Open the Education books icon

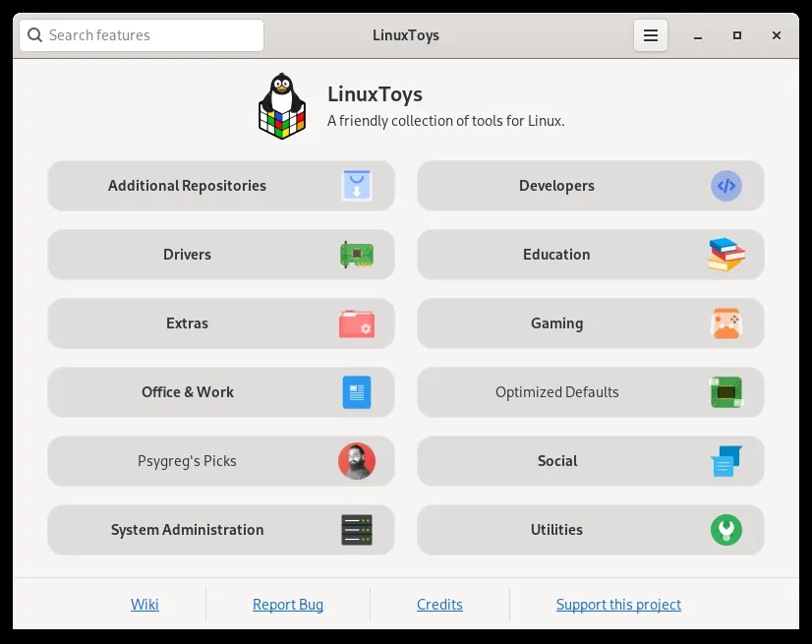coord(726,254)
